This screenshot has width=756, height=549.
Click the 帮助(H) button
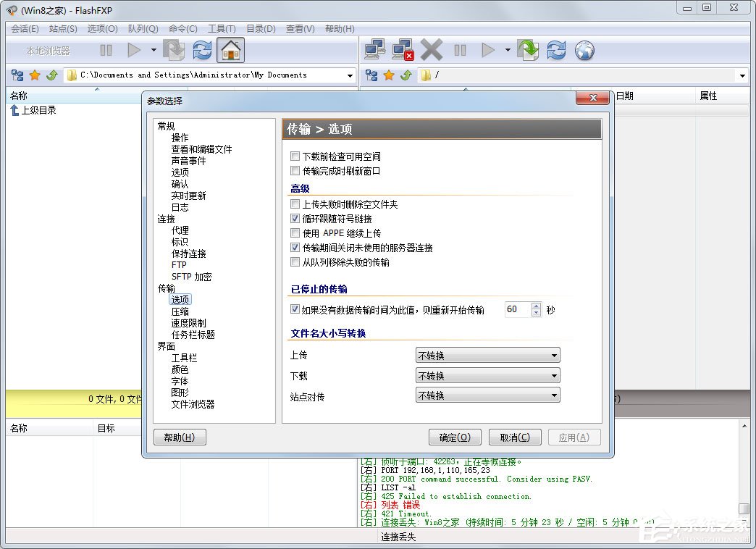180,437
